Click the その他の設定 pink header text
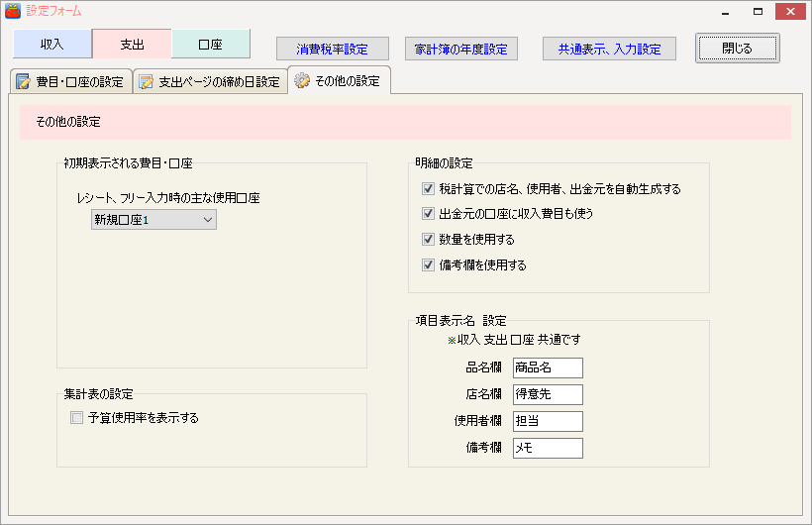Image resolution: width=812 pixels, height=525 pixels. click(x=68, y=122)
